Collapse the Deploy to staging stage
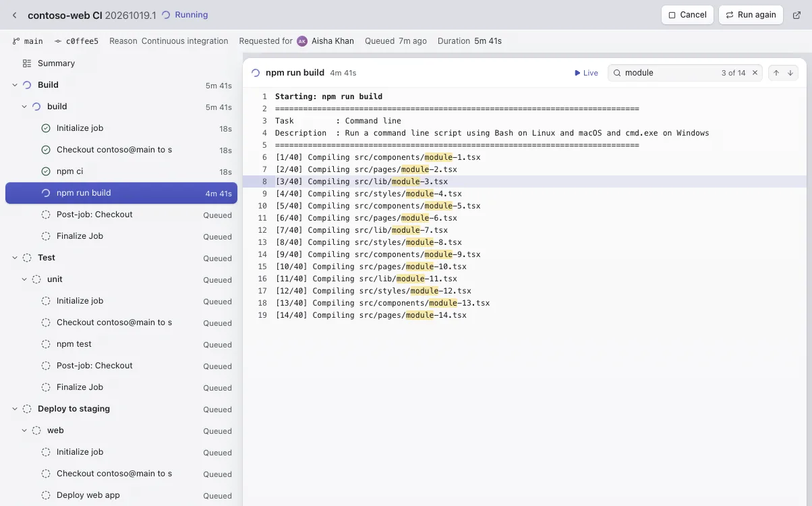Viewport: 812px width, 506px height. (15, 409)
